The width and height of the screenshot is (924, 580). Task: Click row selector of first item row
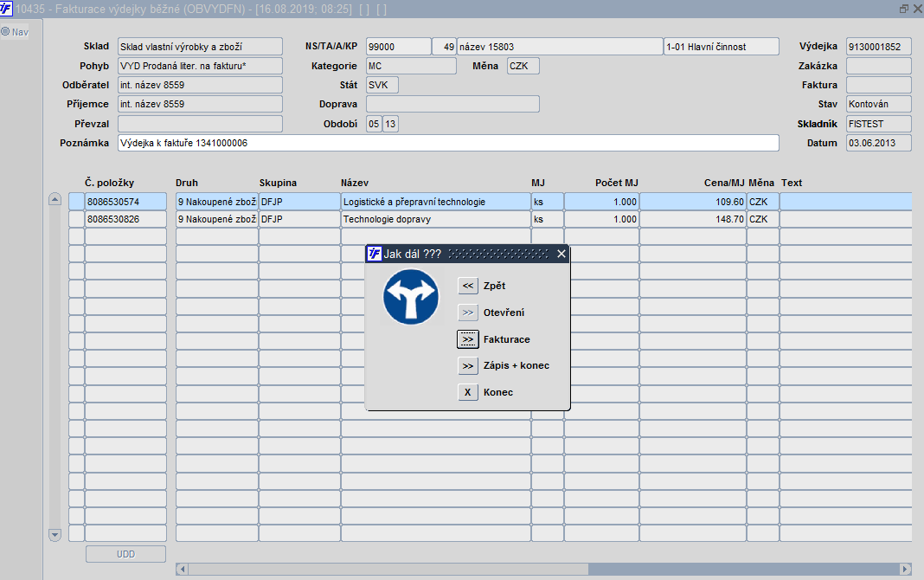tap(76, 202)
